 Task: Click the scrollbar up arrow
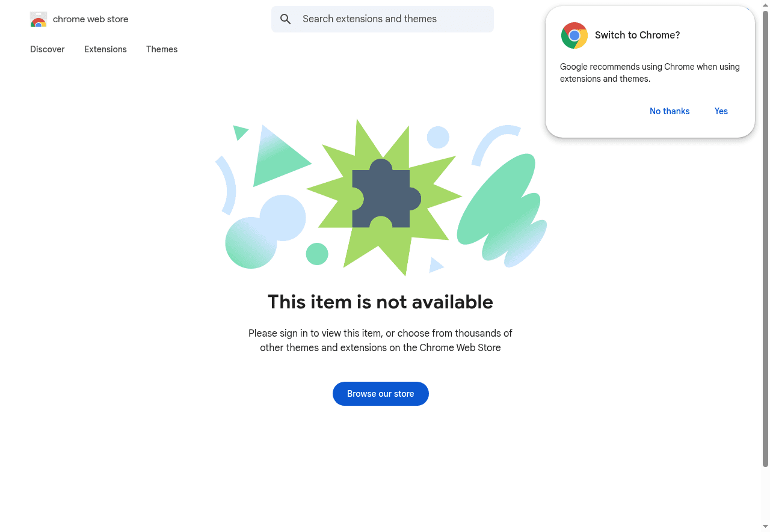765,5
